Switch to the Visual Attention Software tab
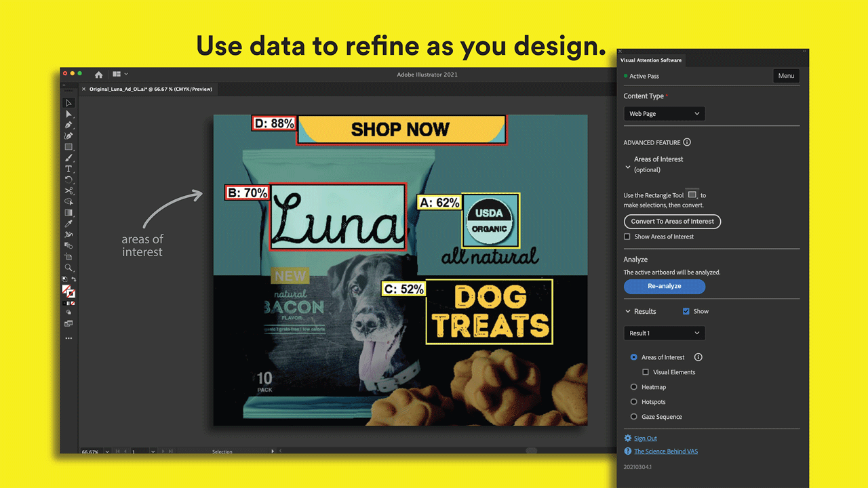The height and width of the screenshot is (488, 868). 651,60
